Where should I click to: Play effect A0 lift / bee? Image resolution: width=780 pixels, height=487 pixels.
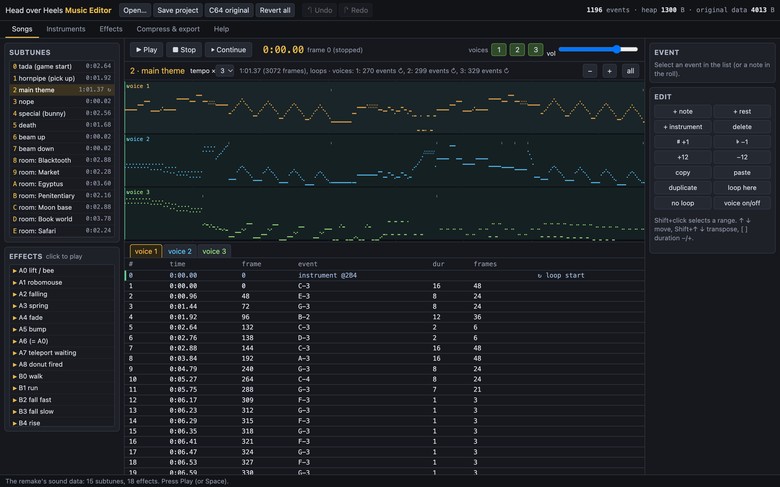(x=62, y=271)
